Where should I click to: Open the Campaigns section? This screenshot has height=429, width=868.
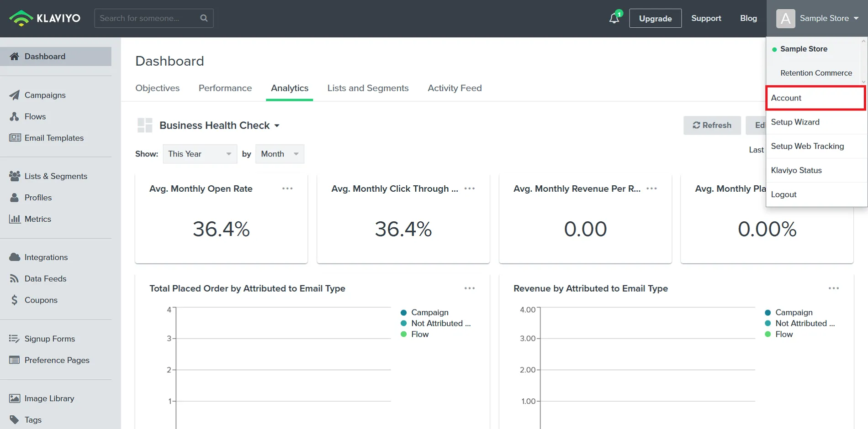[x=45, y=95]
